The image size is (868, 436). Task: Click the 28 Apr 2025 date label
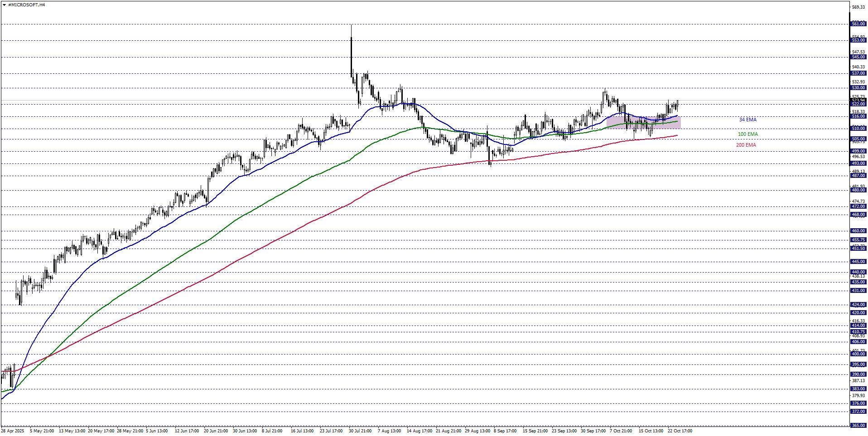point(13,431)
